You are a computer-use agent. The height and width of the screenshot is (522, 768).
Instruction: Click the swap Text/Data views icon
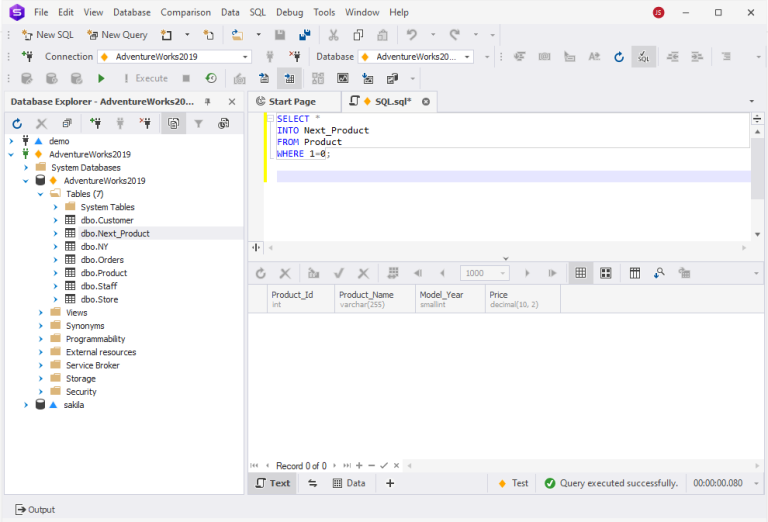pyautogui.click(x=312, y=483)
